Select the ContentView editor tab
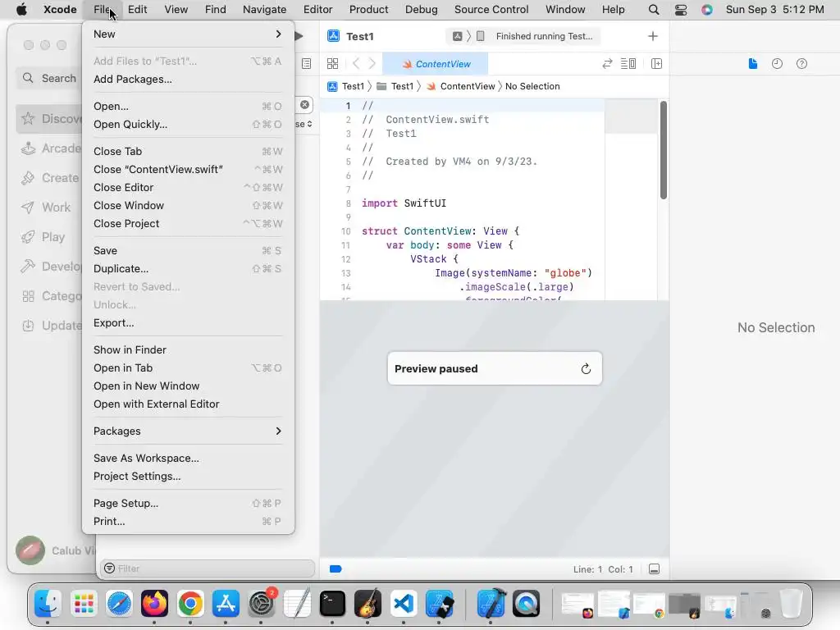Image resolution: width=840 pixels, height=630 pixels. [x=436, y=64]
